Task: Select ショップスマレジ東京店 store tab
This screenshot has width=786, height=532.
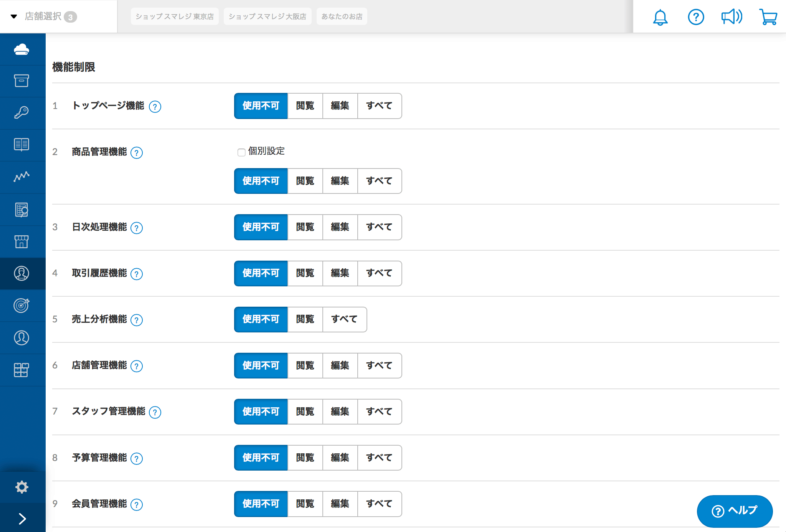Action: (x=175, y=17)
